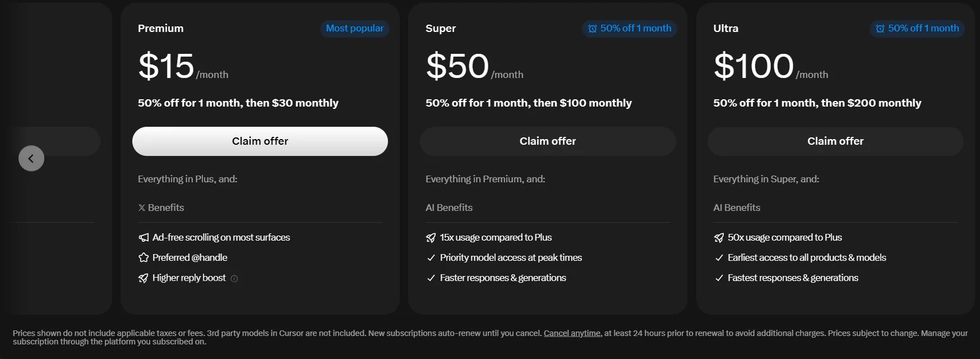Click the info icon beside Higher reply boost

(x=234, y=278)
